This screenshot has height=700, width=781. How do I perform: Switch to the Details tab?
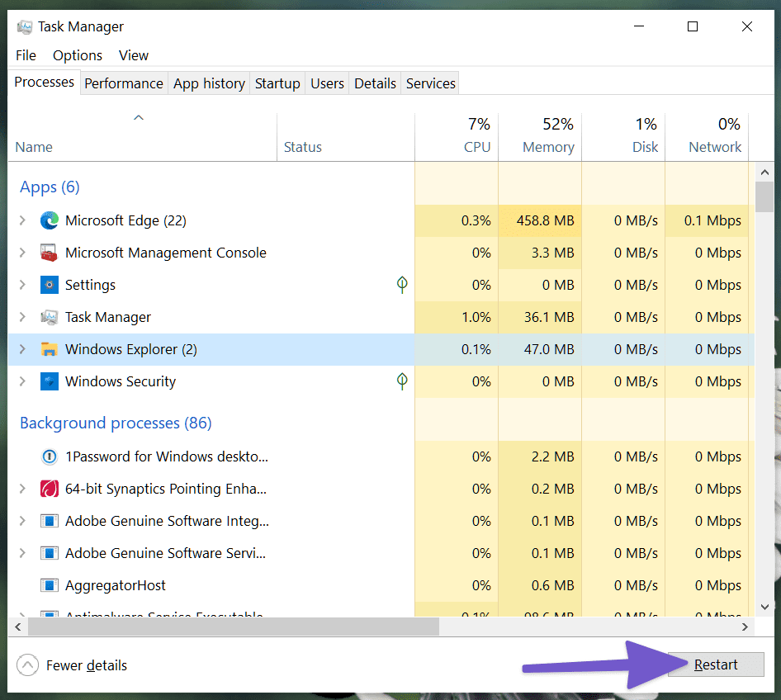[x=375, y=83]
